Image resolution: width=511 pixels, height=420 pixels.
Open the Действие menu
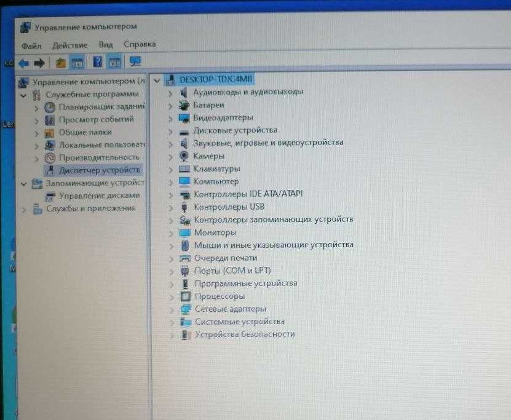tap(70, 46)
